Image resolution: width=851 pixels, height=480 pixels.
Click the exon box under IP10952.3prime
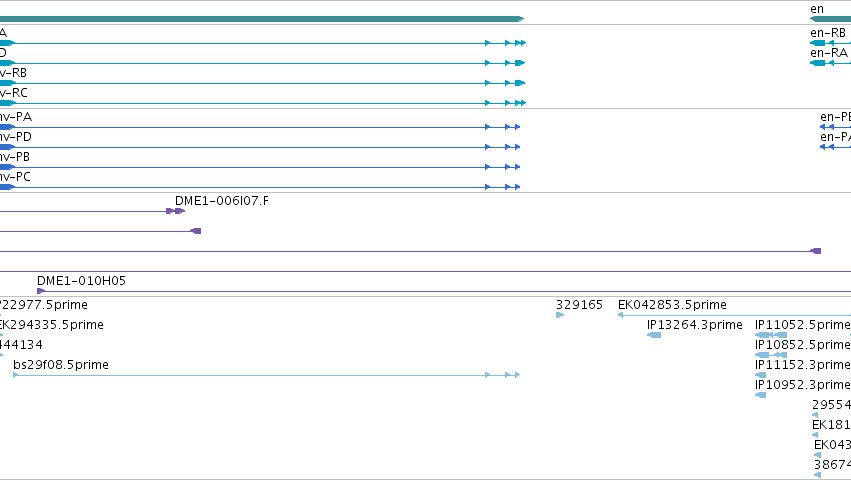(x=760, y=395)
